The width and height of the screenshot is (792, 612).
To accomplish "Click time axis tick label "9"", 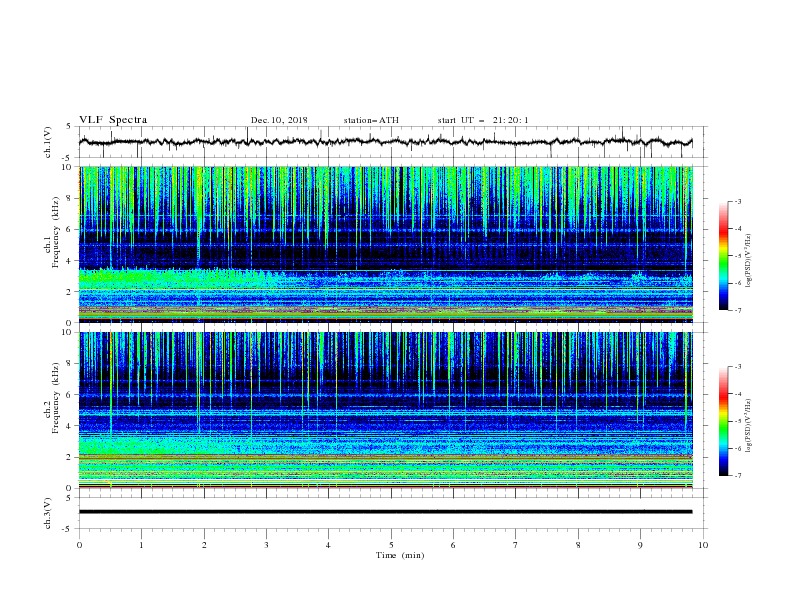I will [640, 545].
